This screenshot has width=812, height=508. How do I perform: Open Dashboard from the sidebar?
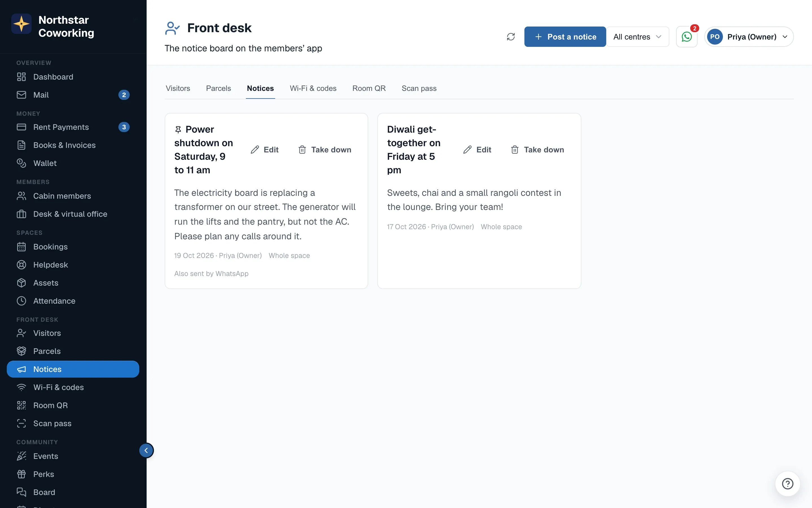click(x=73, y=77)
